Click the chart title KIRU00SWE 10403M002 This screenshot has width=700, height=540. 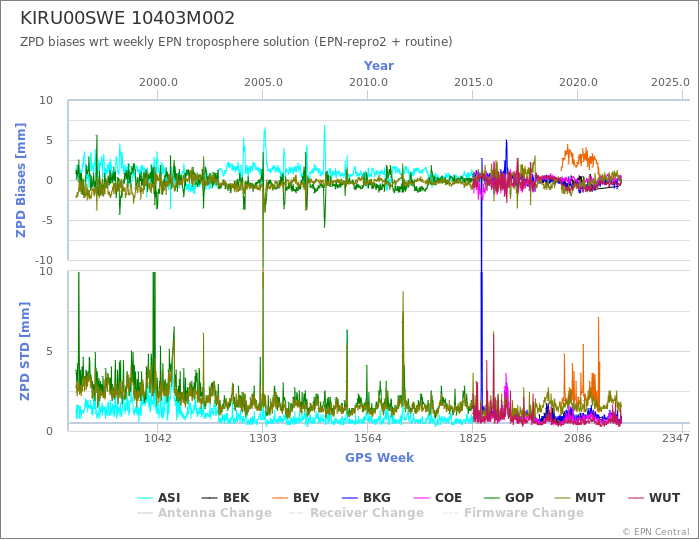(127, 18)
